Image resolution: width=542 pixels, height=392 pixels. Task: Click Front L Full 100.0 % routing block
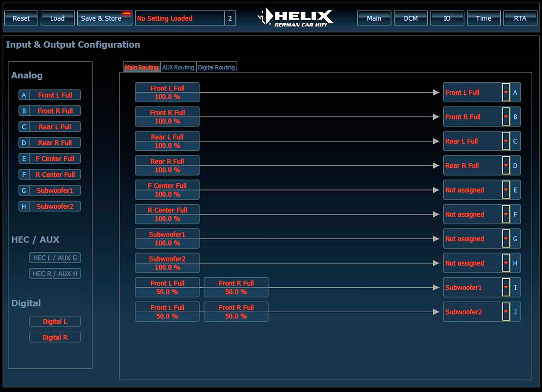[x=167, y=92]
